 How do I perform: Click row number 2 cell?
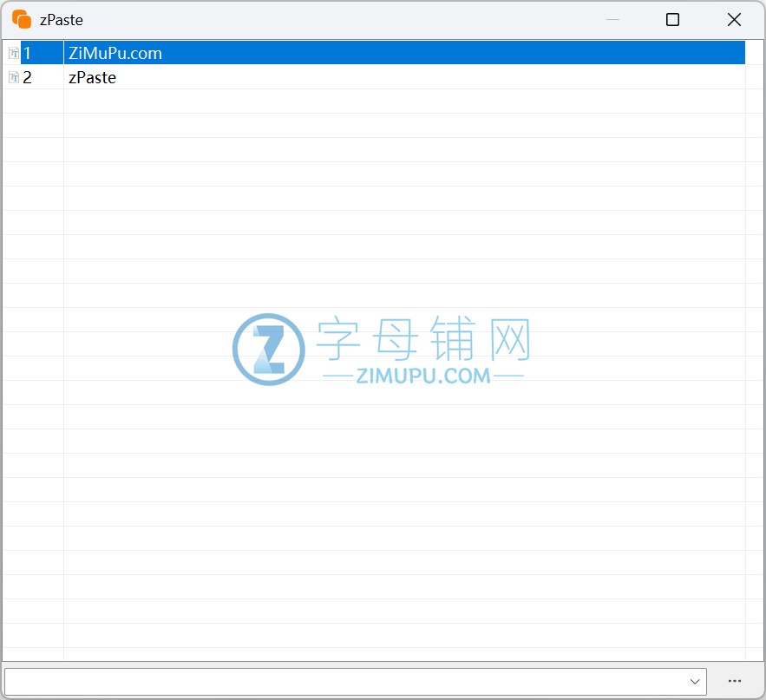tap(42, 77)
